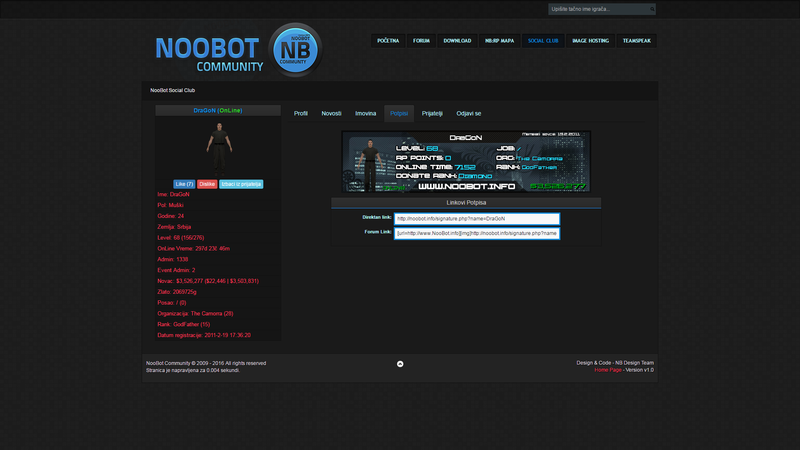Open the Imovina tab

click(365, 113)
